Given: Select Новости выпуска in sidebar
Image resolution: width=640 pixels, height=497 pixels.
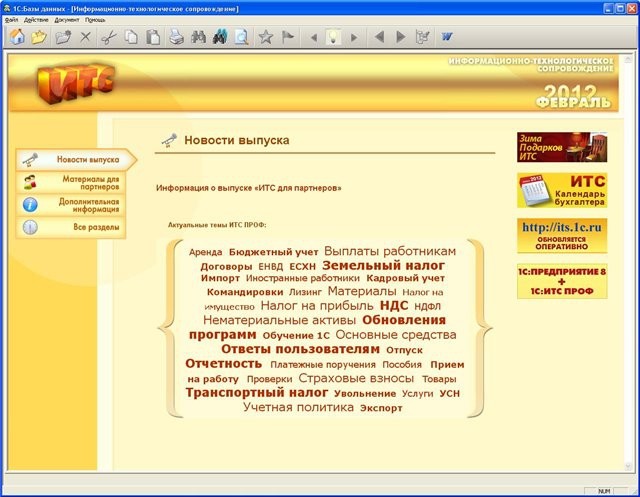Looking at the screenshot, I should (x=76, y=160).
